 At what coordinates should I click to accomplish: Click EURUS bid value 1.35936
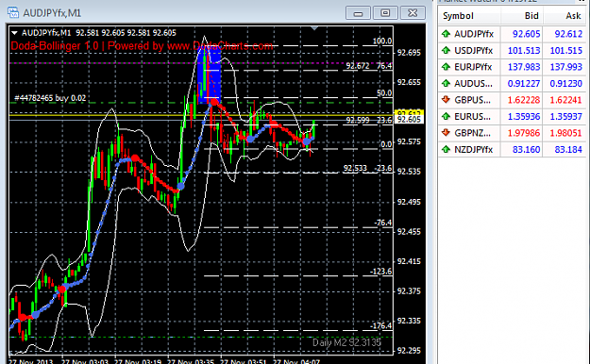[x=524, y=117]
